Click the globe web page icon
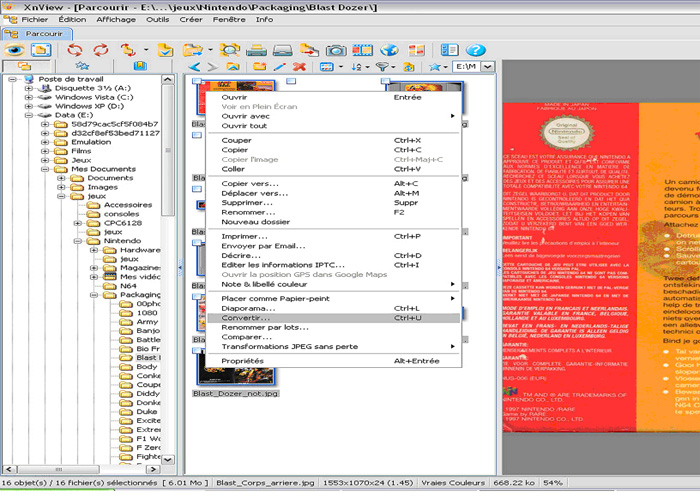The height and width of the screenshot is (500, 700). [389, 50]
